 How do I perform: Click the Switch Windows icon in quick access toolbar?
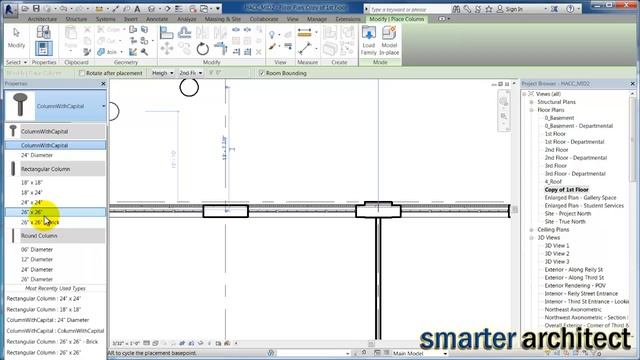click(204, 9)
